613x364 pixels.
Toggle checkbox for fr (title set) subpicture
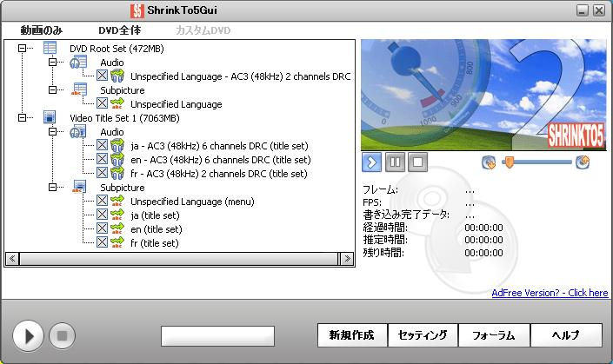102,242
